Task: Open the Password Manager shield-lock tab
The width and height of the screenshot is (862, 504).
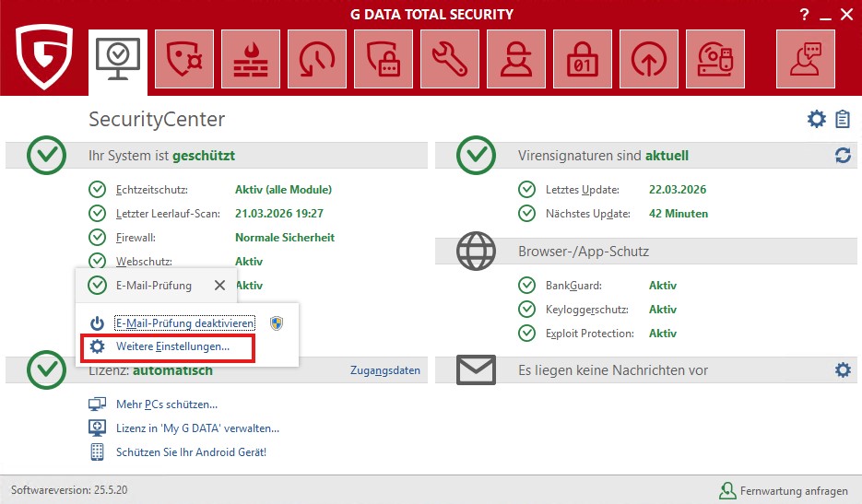Action: point(384,59)
